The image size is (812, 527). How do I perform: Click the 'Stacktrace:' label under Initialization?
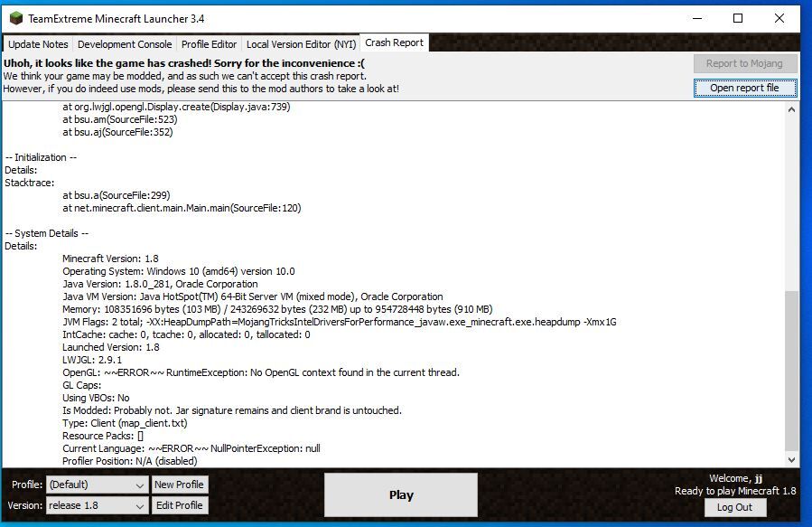tap(30, 183)
